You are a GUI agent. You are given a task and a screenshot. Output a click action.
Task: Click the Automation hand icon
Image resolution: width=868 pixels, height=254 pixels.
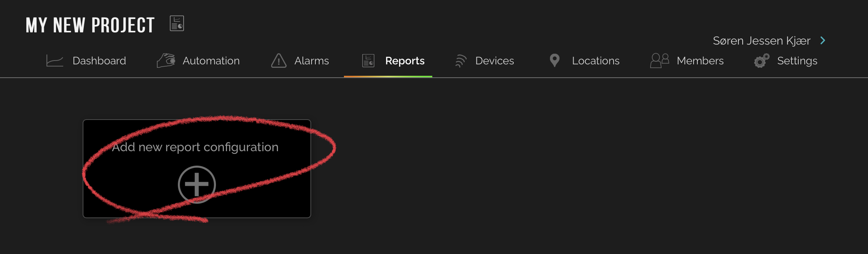[166, 61]
